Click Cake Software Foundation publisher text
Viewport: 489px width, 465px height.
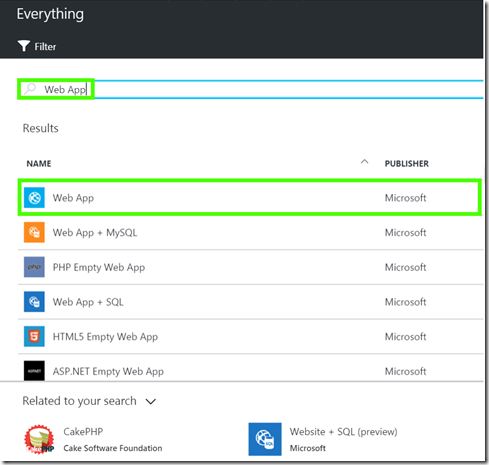click(x=113, y=448)
